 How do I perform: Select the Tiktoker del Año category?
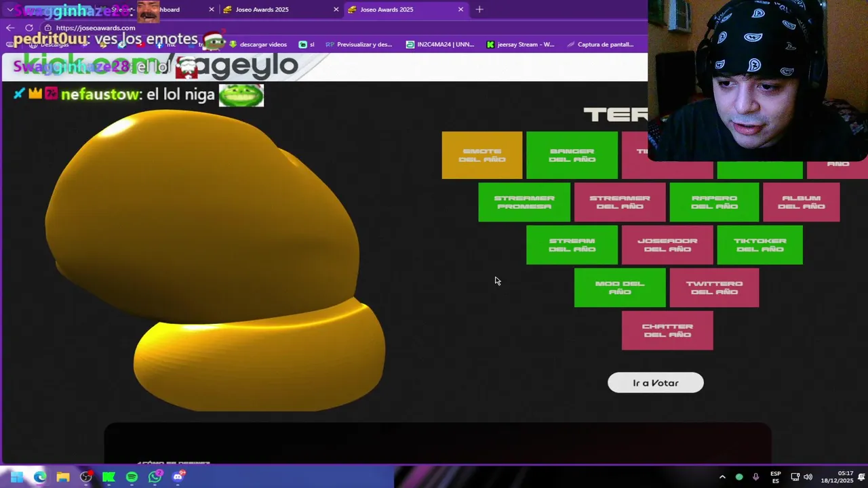(x=759, y=245)
